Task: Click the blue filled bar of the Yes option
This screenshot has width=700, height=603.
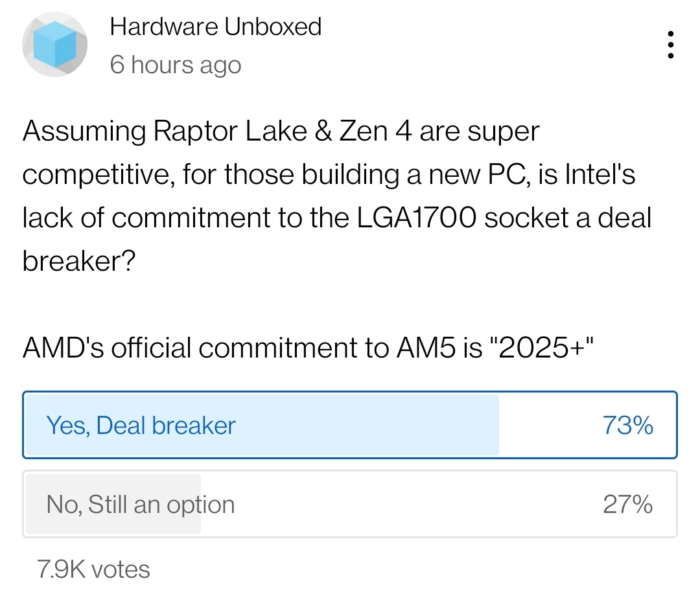Action: [x=262, y=425]
